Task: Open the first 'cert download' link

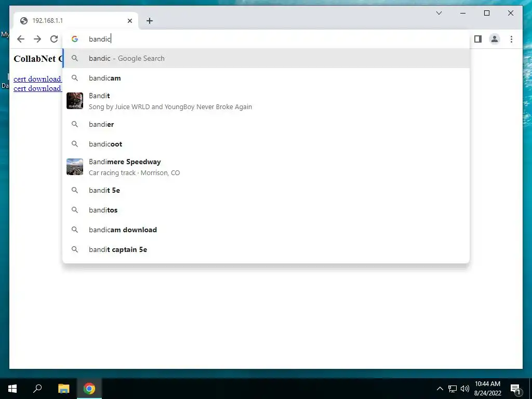Action: [37, 79]
